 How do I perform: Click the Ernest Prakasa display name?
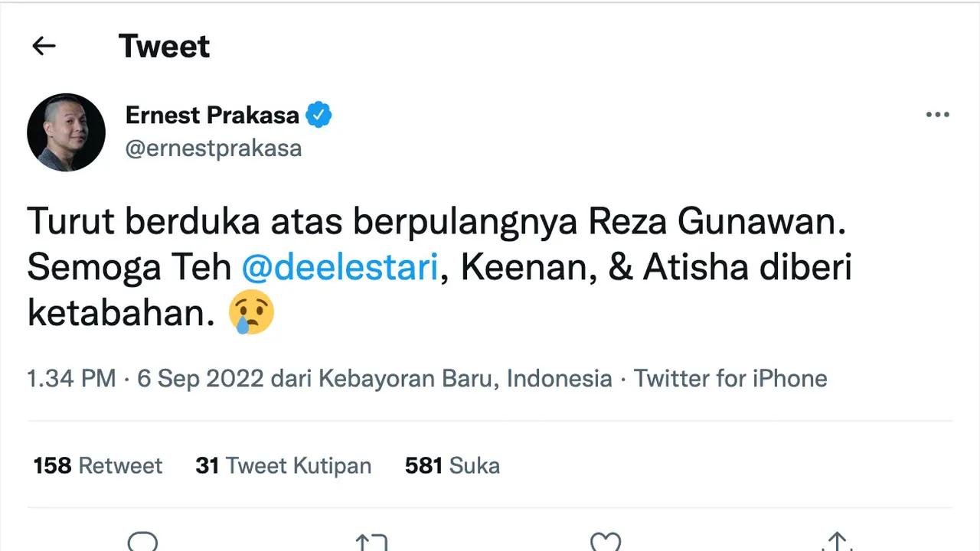(x=212, y=114)
